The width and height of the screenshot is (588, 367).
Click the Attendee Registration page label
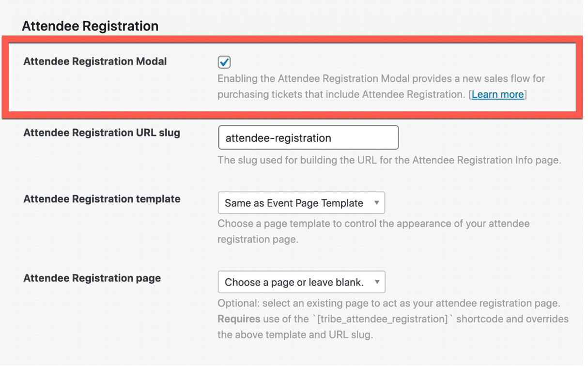(x=92, y=278)
